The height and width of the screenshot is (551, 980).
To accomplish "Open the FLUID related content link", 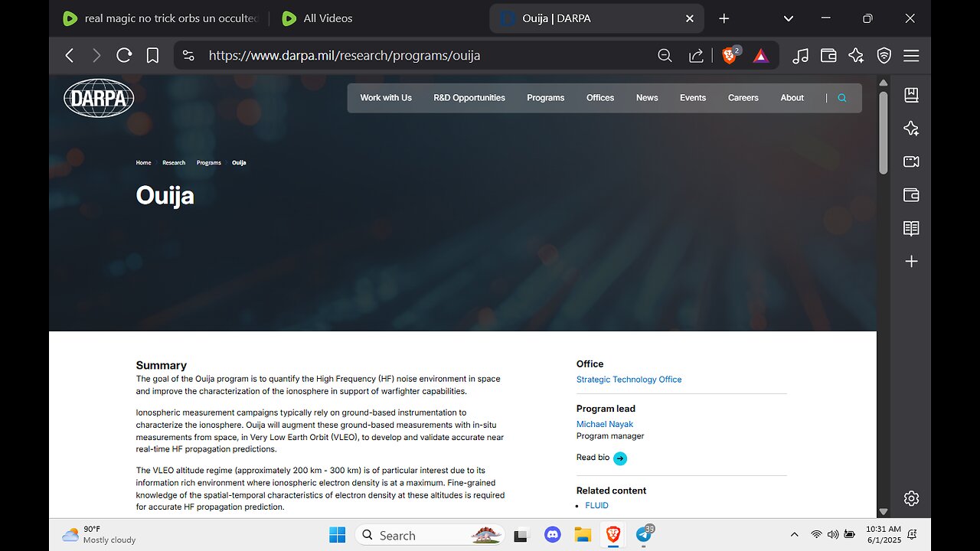I will (596, 506).
